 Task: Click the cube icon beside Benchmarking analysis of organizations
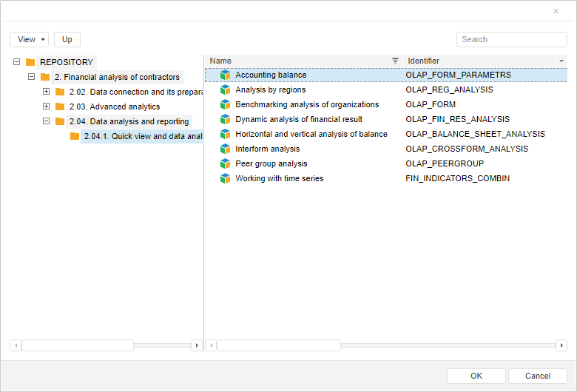(x=225, y=104)
